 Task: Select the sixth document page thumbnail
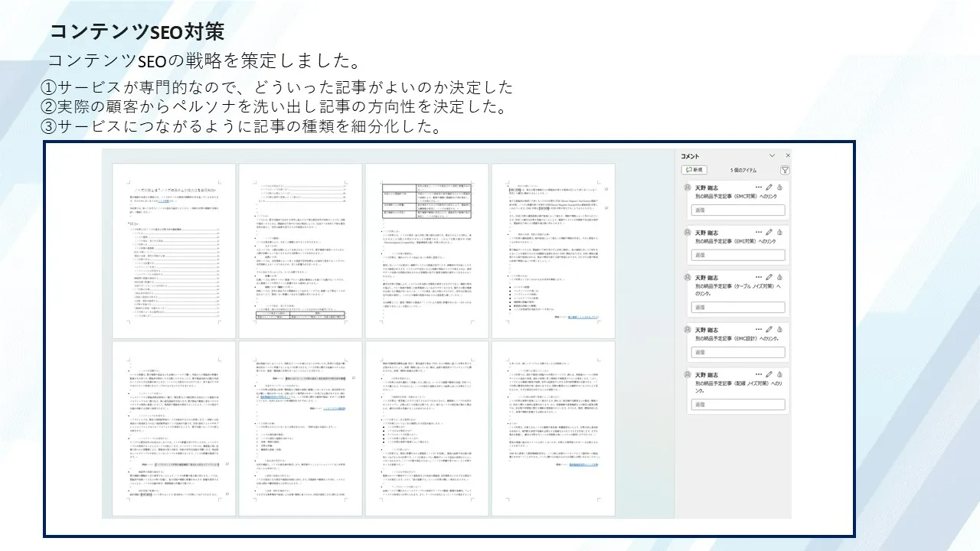pos(300,429)
